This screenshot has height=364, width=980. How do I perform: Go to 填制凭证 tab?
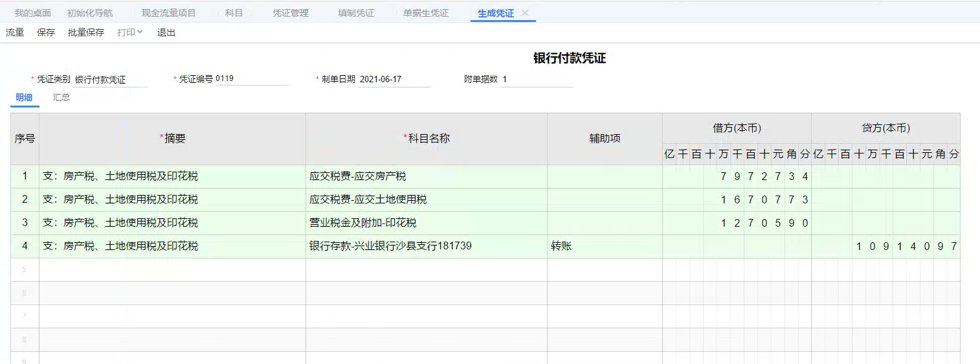356,13
